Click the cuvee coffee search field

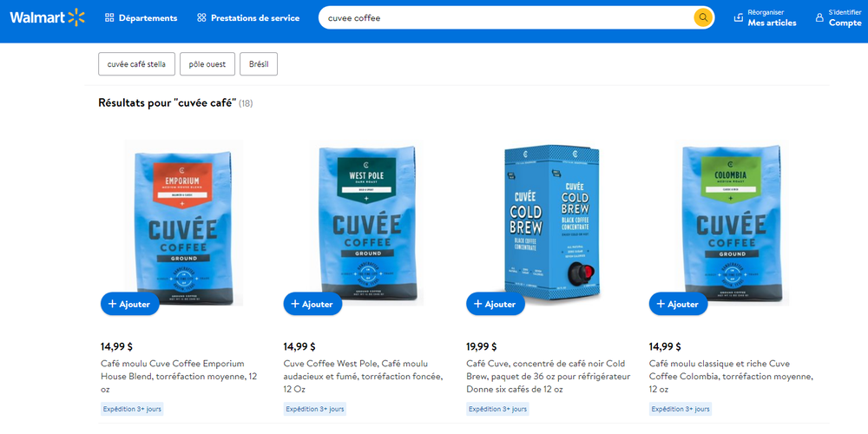click(x=507, y=17)
